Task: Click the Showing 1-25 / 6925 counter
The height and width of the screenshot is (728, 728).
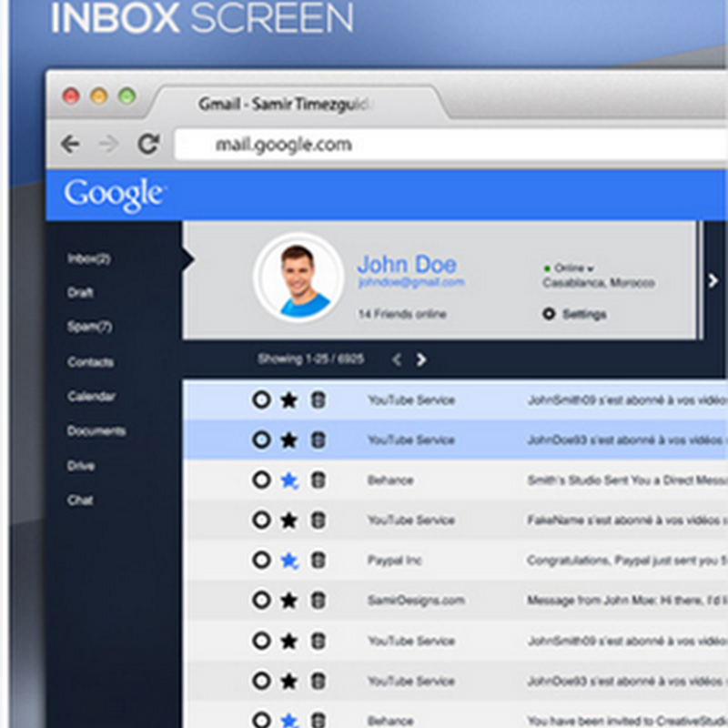Action: (311, 359)
